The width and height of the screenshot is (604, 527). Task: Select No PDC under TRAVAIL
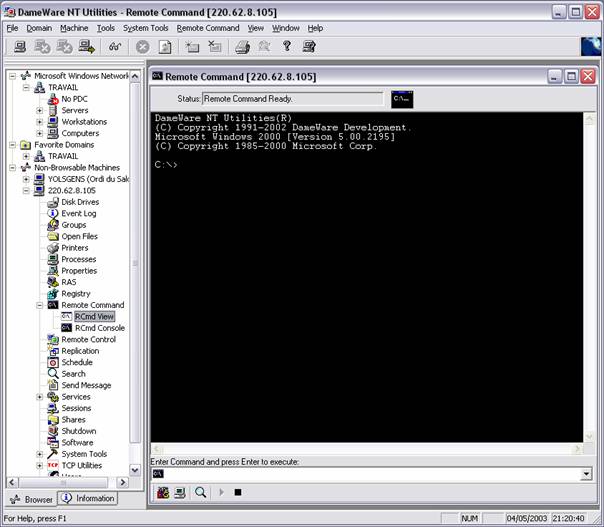click(x=74, y=99)
